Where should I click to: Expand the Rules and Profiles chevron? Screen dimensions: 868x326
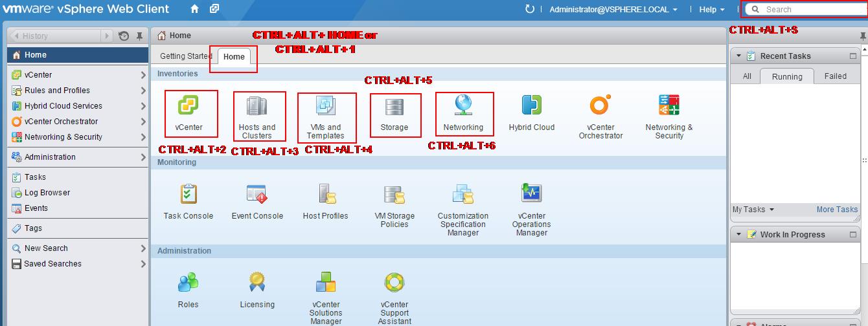(143, 91)
